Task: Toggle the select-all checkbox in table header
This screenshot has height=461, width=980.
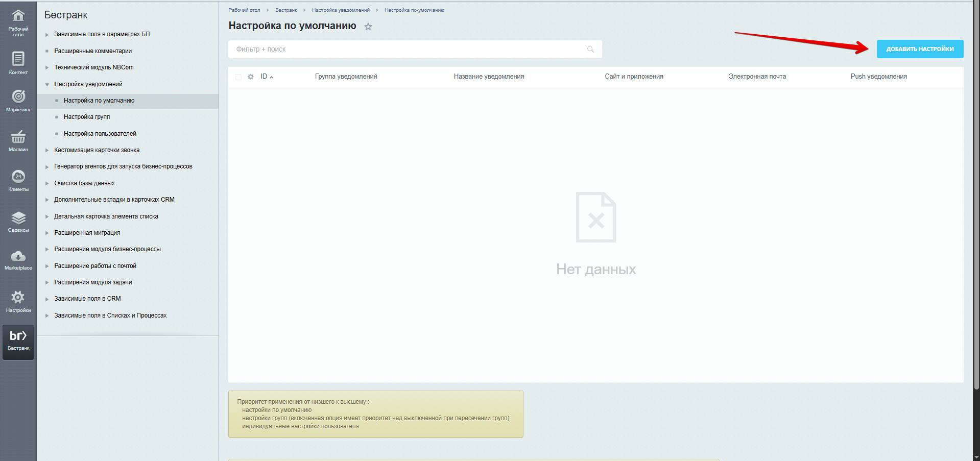Action: 238,77
